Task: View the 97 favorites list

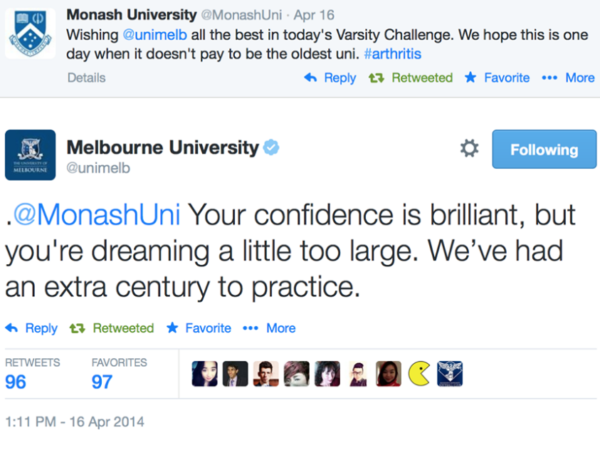Action: pyautogui.click(x=104, y=381)
